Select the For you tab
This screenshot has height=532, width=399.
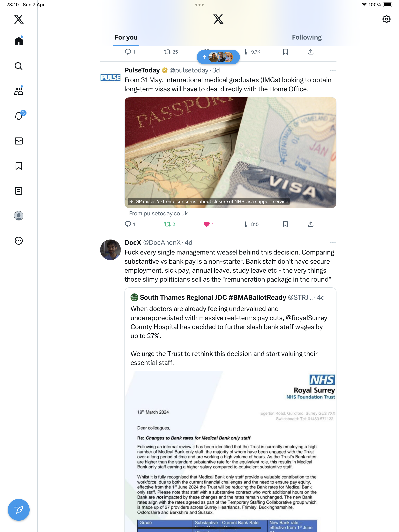coord(126,37)
